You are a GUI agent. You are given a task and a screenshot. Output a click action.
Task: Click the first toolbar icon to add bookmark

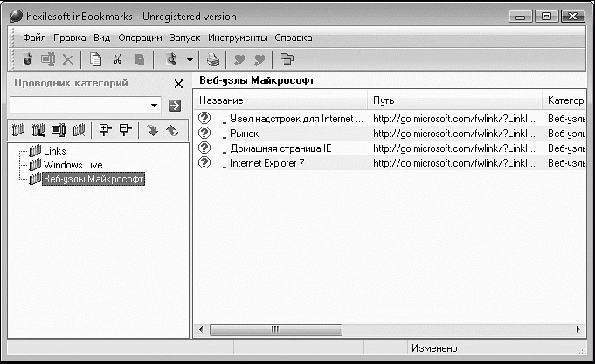coord(26,59)
